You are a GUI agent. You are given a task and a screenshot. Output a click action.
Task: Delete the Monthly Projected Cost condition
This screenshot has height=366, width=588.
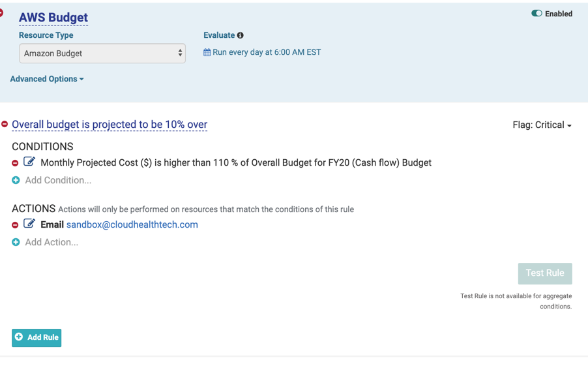coord(15,163)
